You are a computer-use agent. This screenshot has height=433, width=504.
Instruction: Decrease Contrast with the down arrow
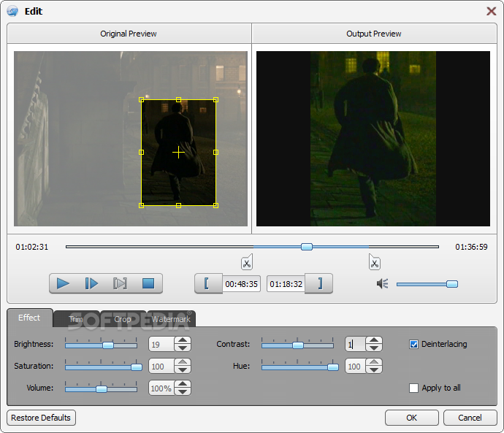click(374, 348)
